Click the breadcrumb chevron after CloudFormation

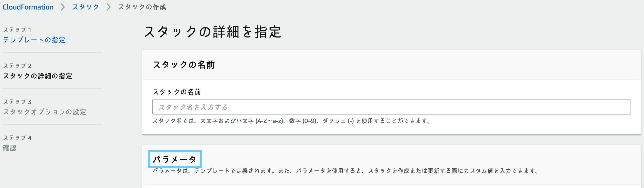[63, 7]
